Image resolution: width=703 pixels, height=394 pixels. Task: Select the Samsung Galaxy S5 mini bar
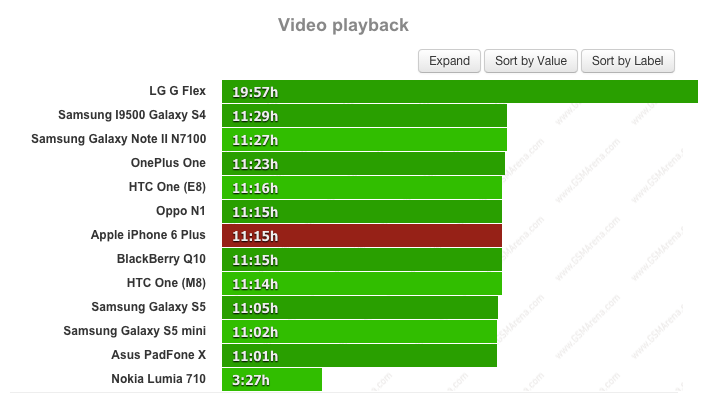(x=360, y=332)
